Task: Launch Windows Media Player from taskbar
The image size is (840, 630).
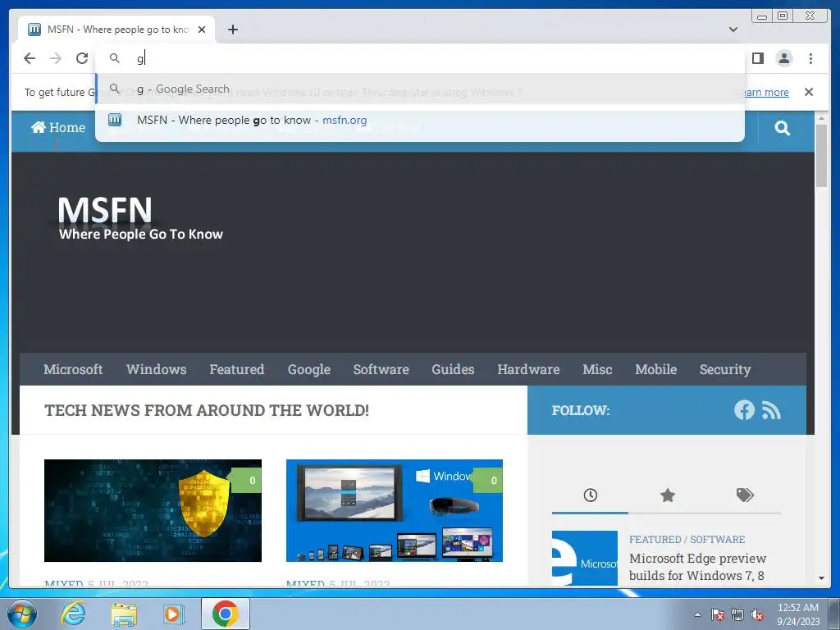Action: click(x=173, y=614)
